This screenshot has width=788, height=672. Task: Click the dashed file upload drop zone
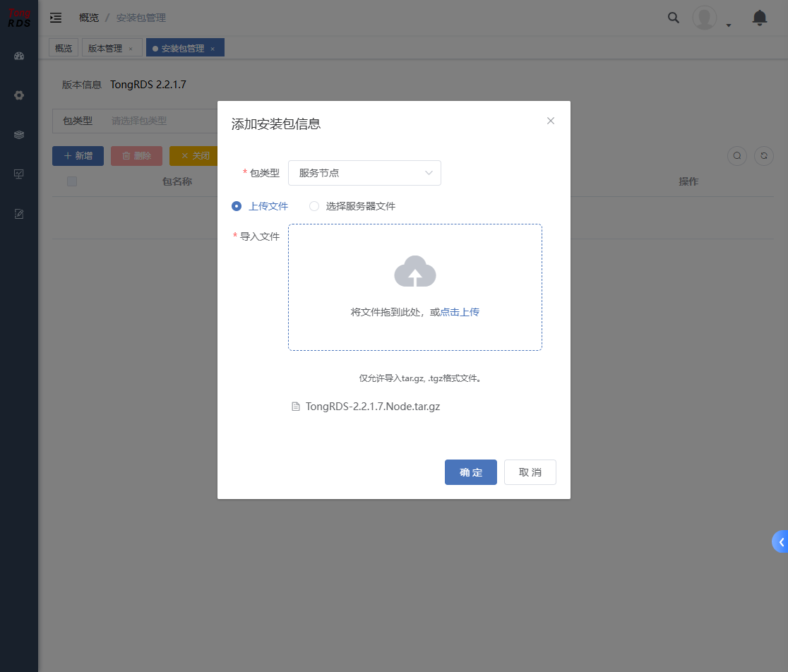415,287
